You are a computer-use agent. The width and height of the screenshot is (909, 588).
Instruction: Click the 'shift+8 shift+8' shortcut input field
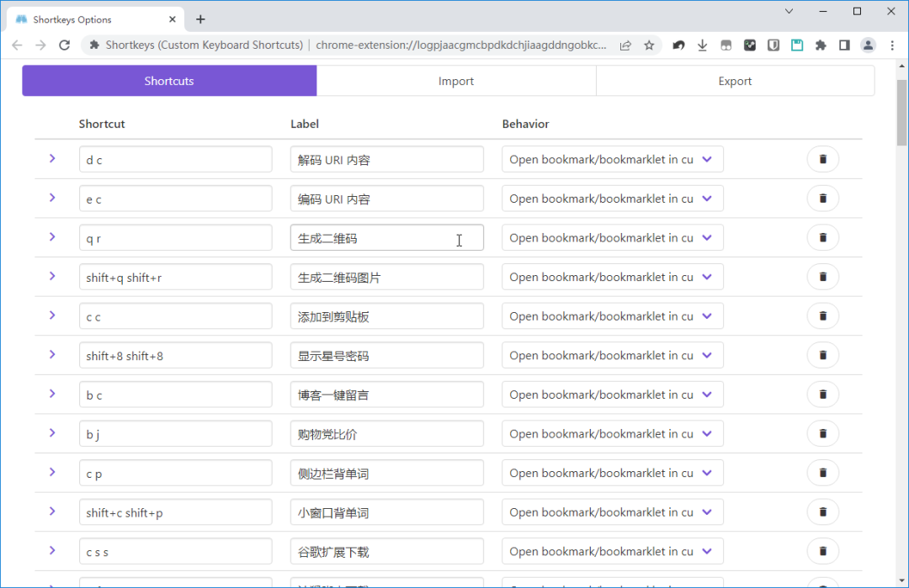[x=175, y=356]
